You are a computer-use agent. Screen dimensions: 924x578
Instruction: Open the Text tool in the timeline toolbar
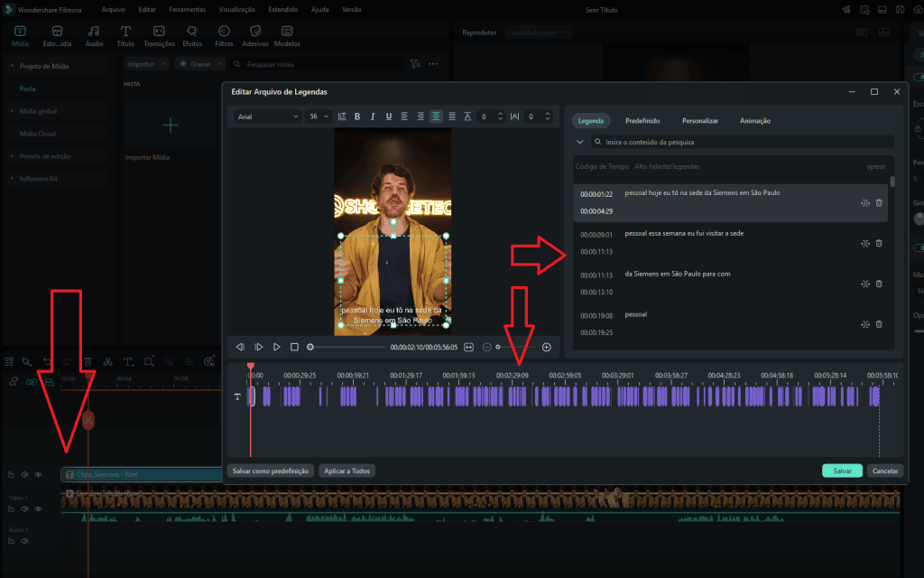coord(127,362)
